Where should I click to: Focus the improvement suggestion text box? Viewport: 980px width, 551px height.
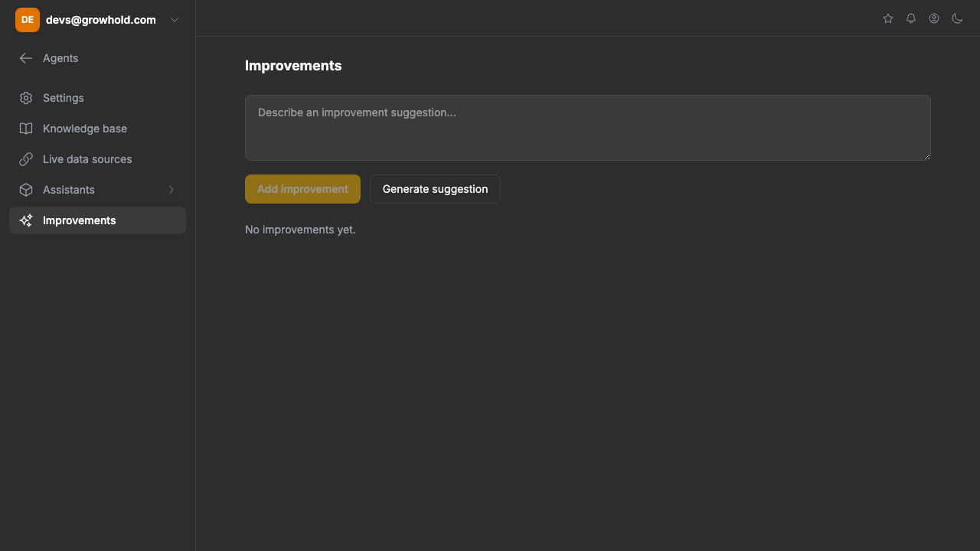coord(587,127)
